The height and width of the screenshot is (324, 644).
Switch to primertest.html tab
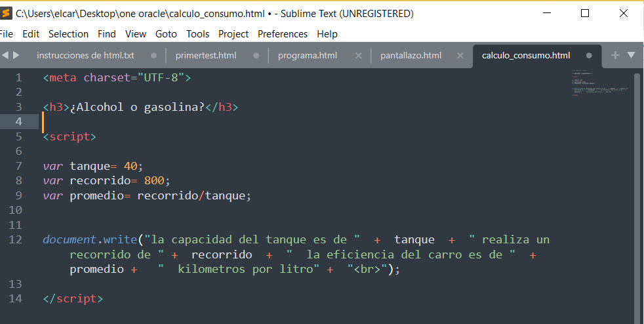point(206,56)
